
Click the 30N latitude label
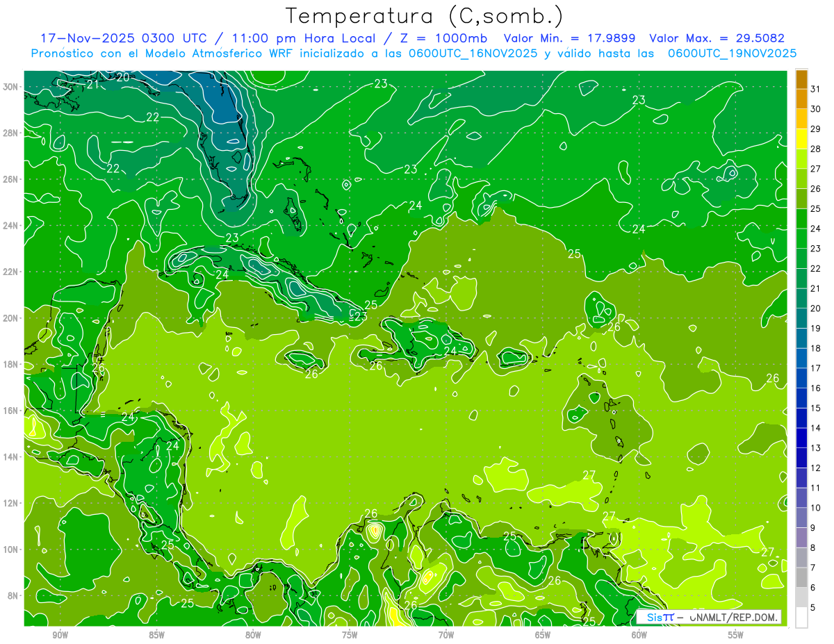tap(11, 87)
